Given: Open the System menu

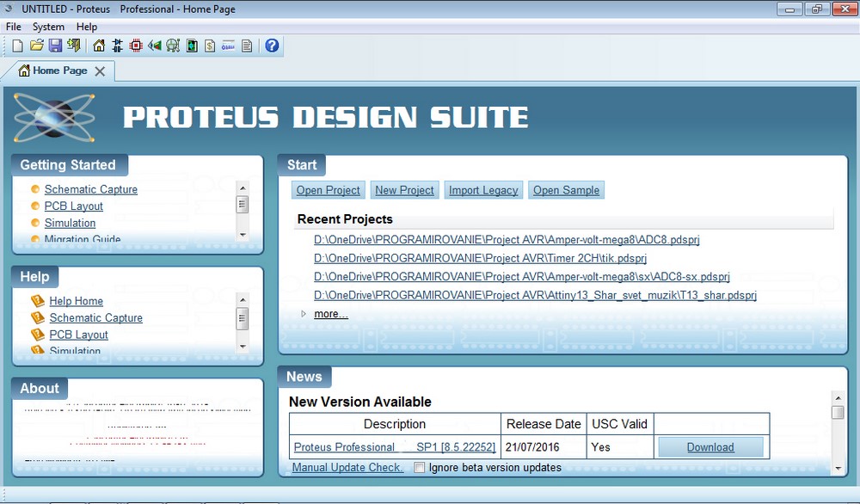Looking at the screenshot, I should (48, 27).
